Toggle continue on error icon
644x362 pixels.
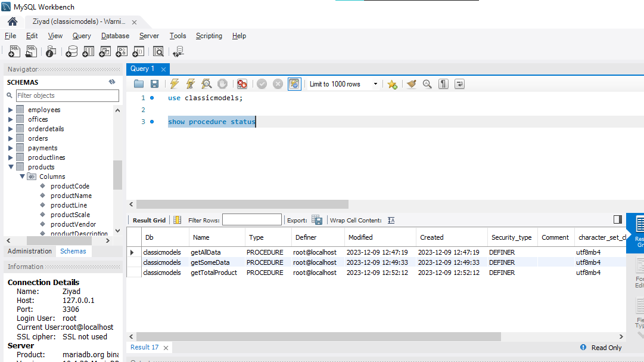pos(242,84)
